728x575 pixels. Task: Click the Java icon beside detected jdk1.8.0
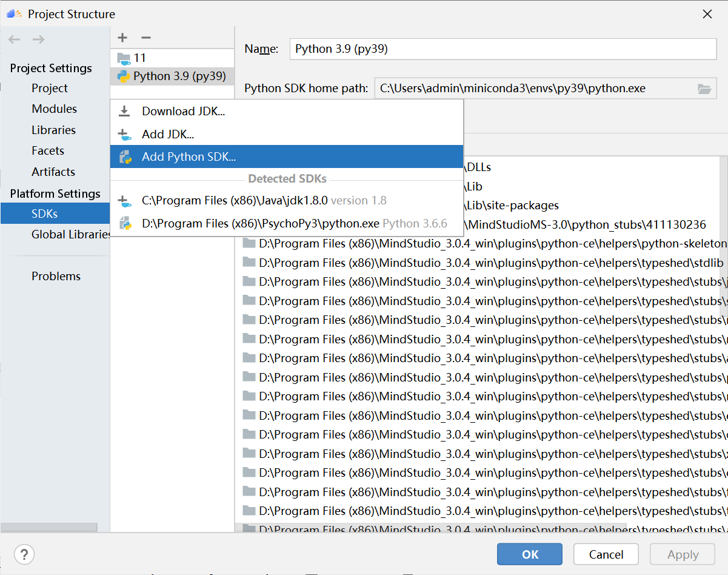(x=124, y=201)
